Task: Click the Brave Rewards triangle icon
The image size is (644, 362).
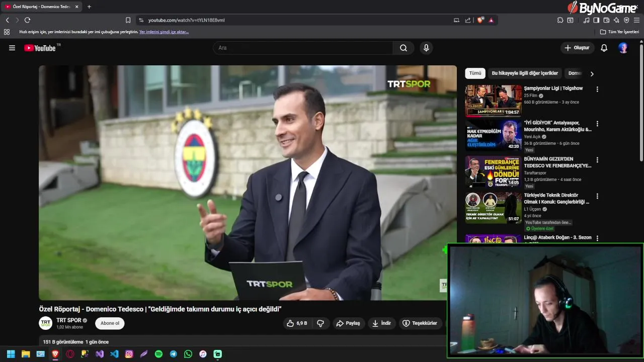Action: click(491, 20)
